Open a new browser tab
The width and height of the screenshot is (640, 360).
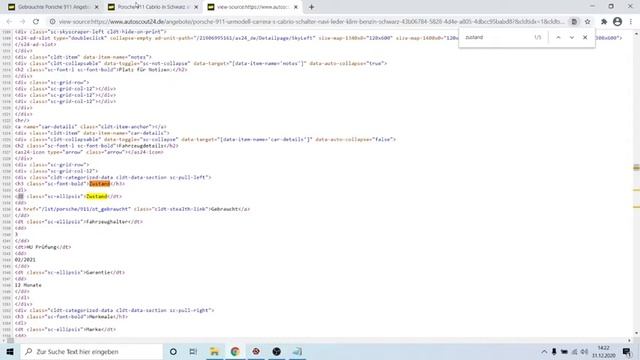click(311, 7)
